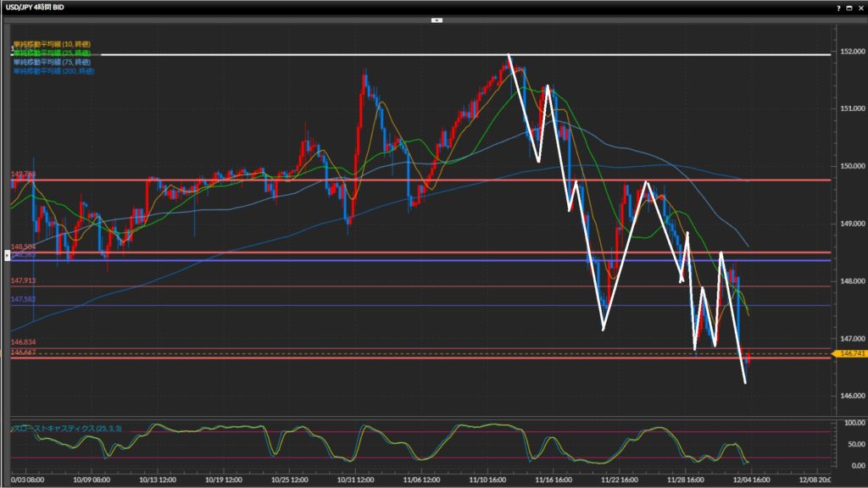Expand the top toolbar dropdown arrow
The width and height of the screenshot is (868, 488).
coord(436,19)
